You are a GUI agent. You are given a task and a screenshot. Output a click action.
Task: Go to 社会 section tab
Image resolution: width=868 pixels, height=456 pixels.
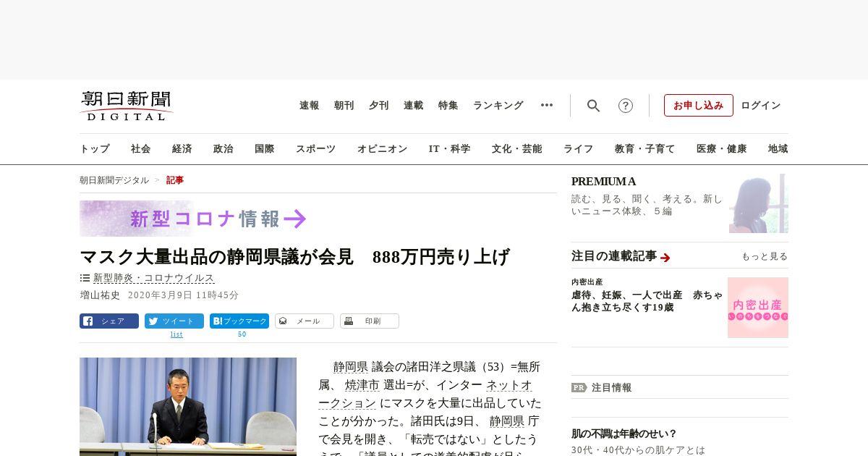pos(141,149)
